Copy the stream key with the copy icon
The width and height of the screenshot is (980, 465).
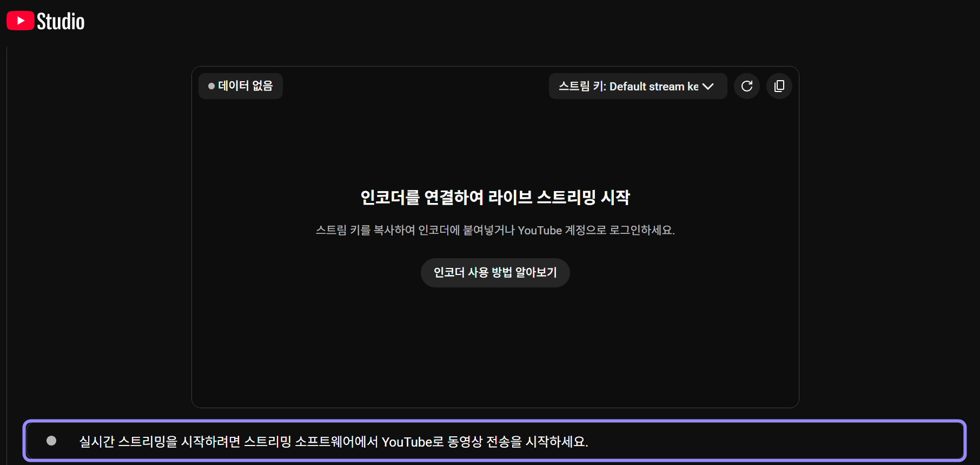pyautogui.click(x=779, y=86)
